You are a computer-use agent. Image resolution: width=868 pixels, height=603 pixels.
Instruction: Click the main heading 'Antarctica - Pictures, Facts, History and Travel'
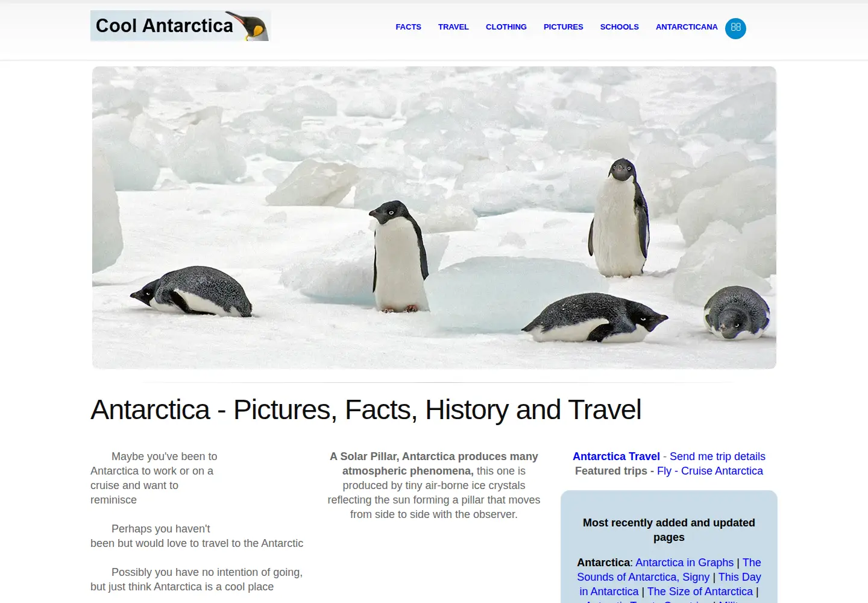click(366, 410)
